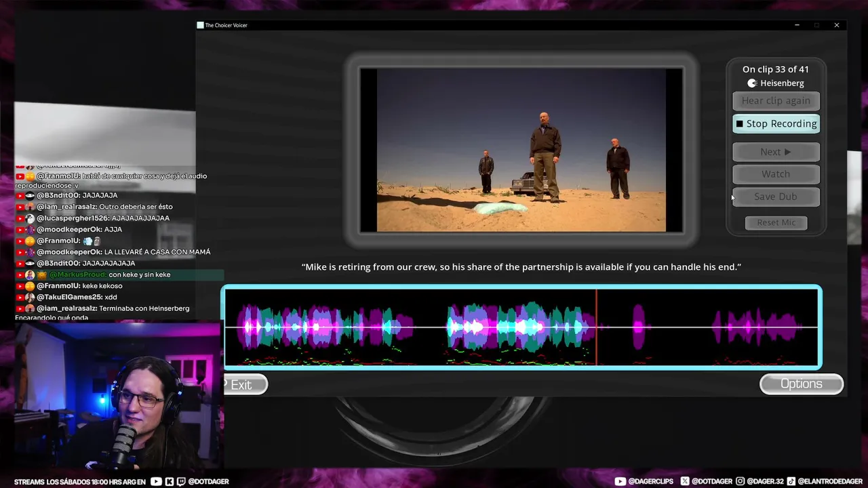Click the @DAGER.32 handle text
The image size is (868, 488).
[x=766, y=482]
